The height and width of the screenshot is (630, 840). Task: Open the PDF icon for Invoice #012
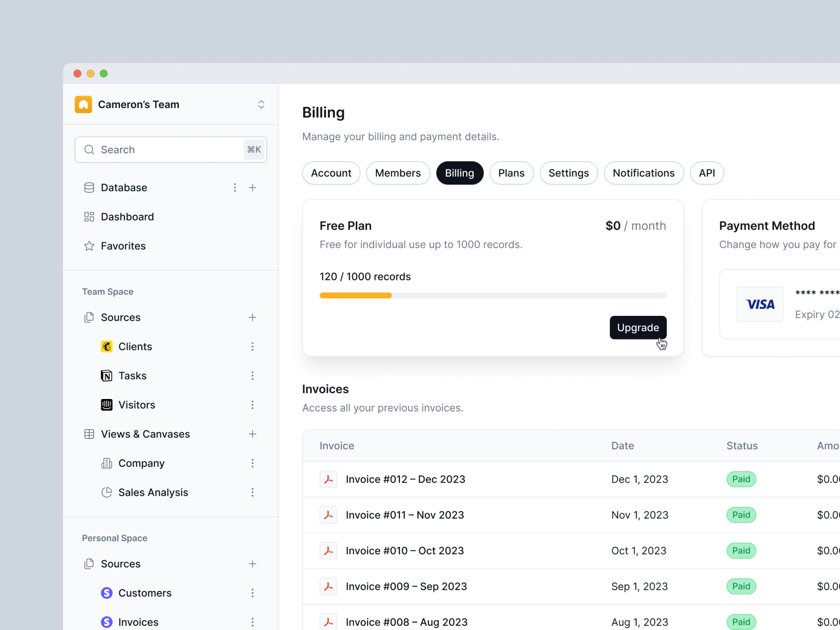pyautogui.click(x=329, y=479)
